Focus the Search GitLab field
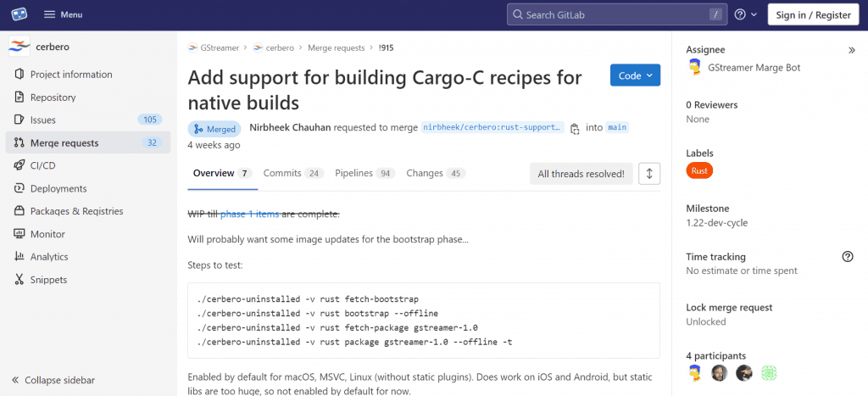The height and width of the screenshot is (396, 868). (618, 15)
